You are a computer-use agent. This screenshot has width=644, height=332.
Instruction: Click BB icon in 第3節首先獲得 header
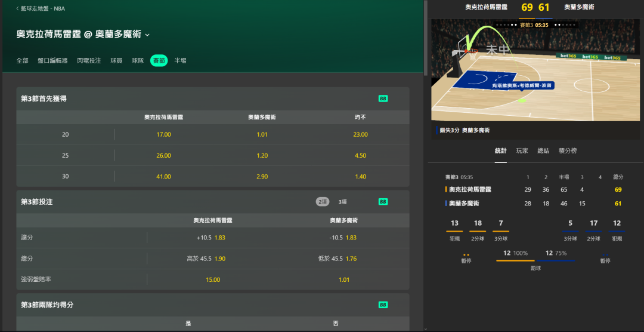383,99
